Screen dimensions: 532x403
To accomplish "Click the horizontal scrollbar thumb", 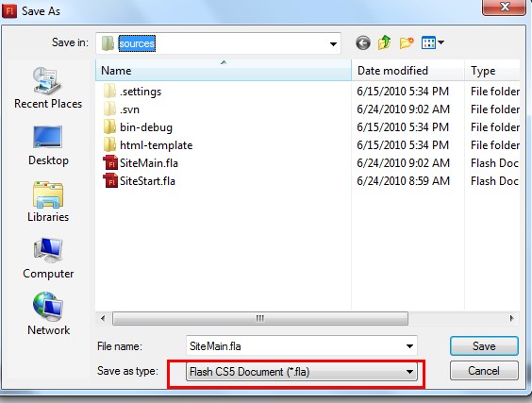I will [260, 318].
